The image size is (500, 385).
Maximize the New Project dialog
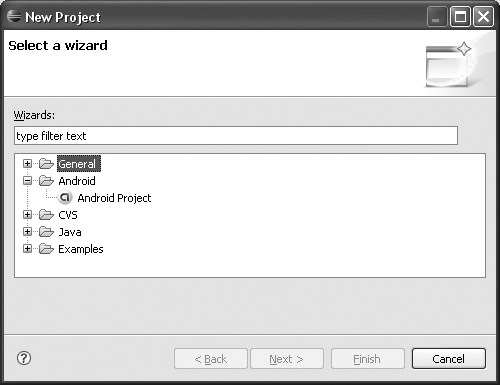tap(460, 17)
